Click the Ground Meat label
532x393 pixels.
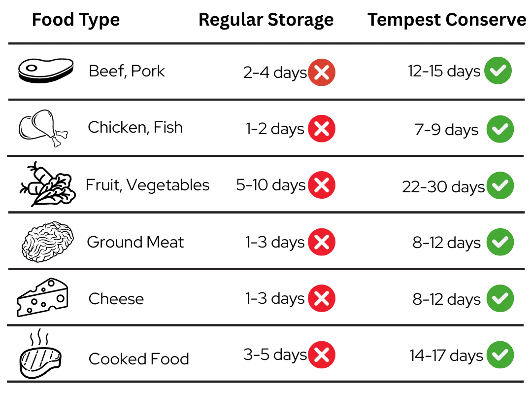(x=135, y=242)
